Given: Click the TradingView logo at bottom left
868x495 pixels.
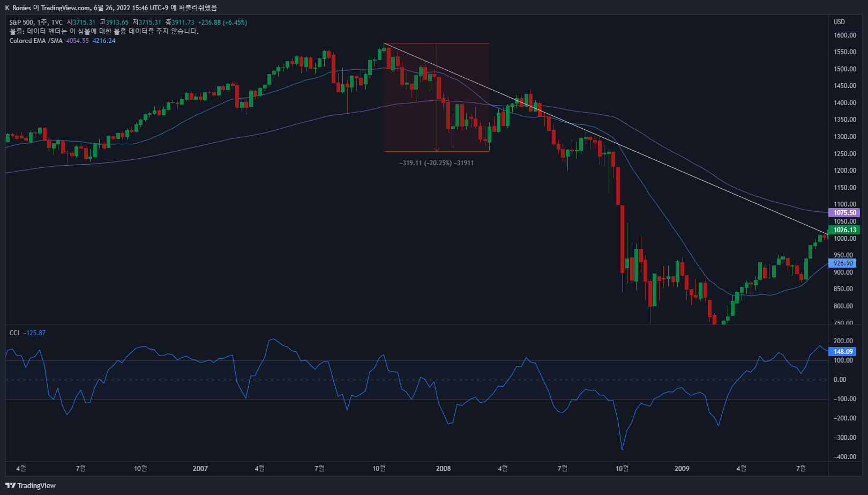Looking at the screenshot, I should pos(31,485).
